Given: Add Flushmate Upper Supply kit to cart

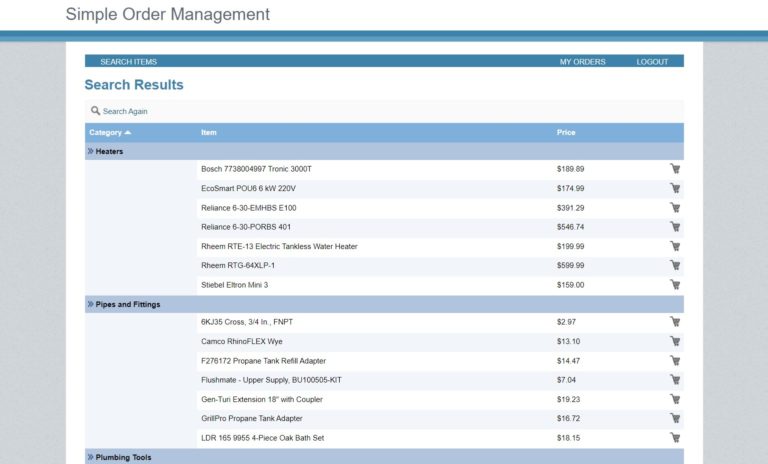Looking at the screenshot, I should [x=675, y=380].
